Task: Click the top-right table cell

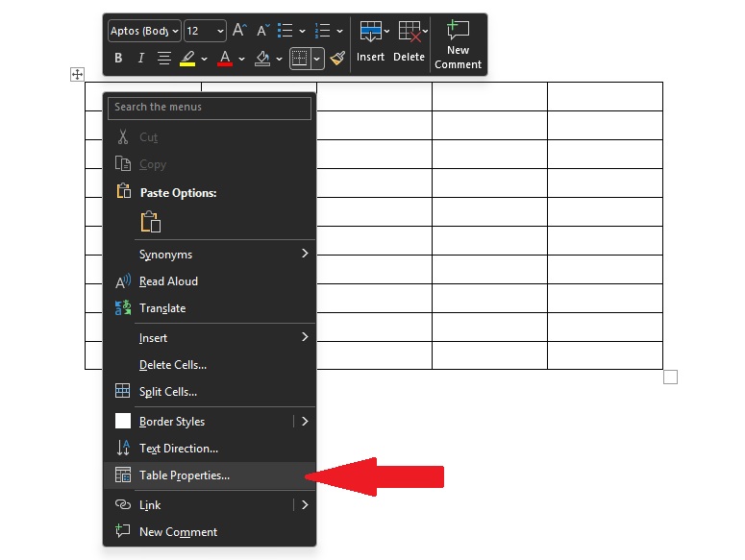Action: click(x=605, y=97)
